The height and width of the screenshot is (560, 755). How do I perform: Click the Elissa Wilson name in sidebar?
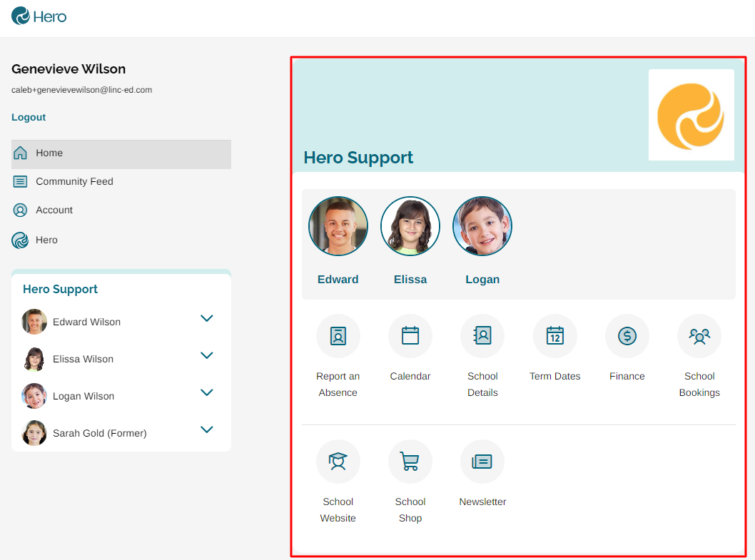tap(83, 359)
